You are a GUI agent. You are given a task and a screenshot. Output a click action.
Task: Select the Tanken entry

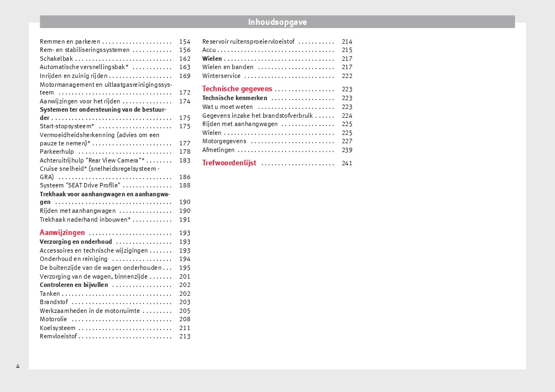pos(50,294)
